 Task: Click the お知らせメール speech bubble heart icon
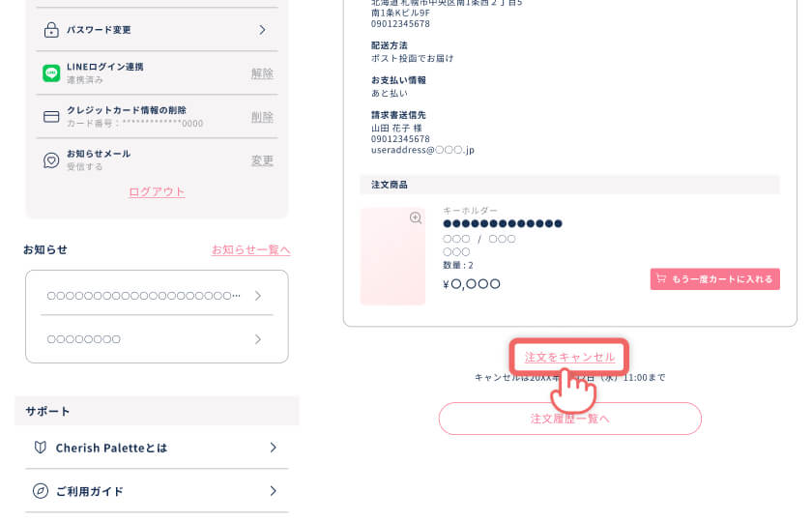pos(51,160)
